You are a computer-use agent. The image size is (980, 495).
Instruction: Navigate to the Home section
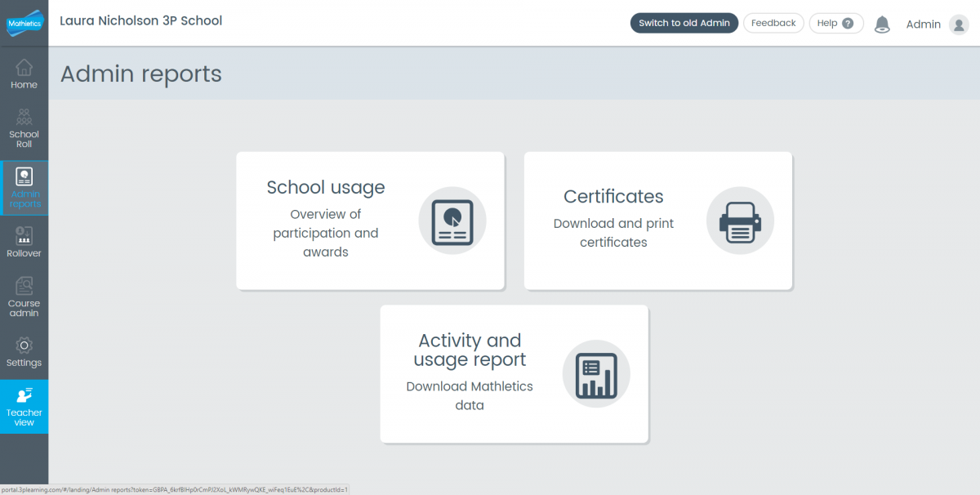click(x=24, y=74)
